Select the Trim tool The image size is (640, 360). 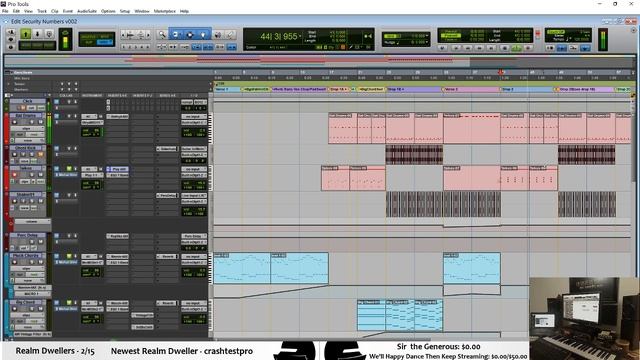click(176, 35)
